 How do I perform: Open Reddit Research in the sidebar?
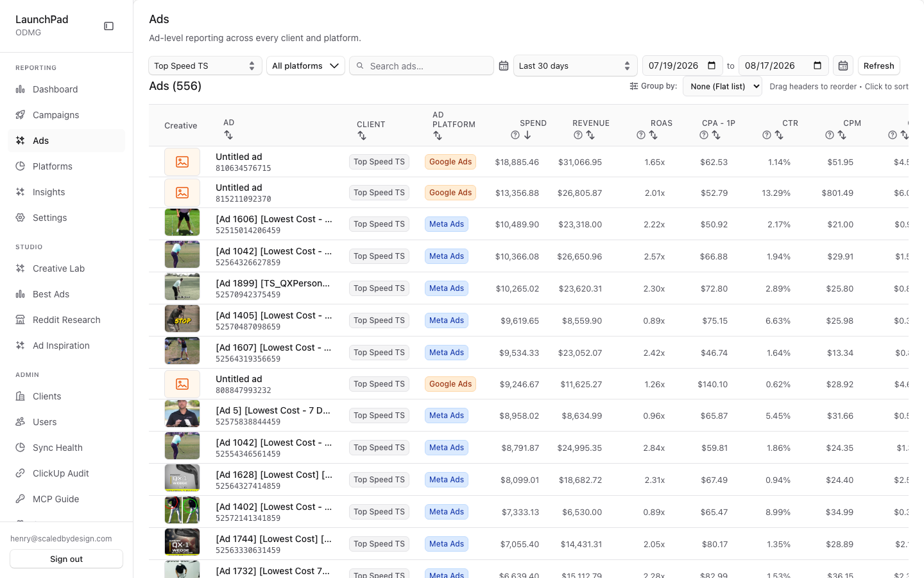pyautogui.click(x=67, y=320)
